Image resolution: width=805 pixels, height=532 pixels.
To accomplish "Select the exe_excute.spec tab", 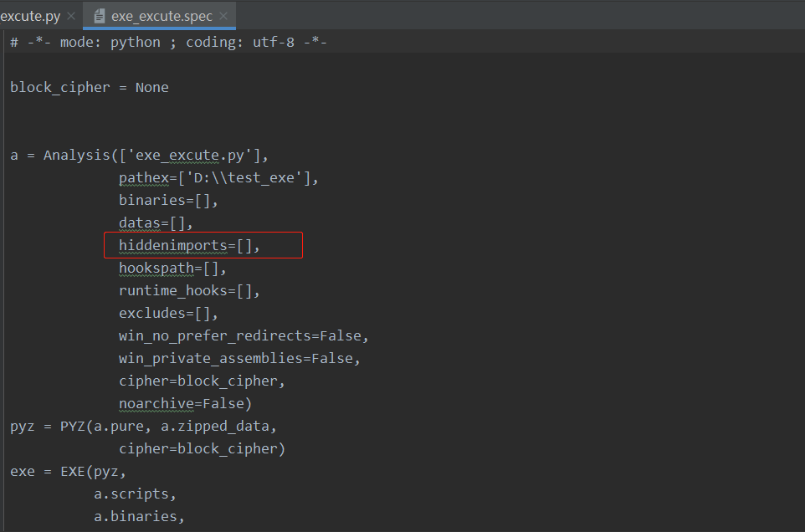I will 162,16.
